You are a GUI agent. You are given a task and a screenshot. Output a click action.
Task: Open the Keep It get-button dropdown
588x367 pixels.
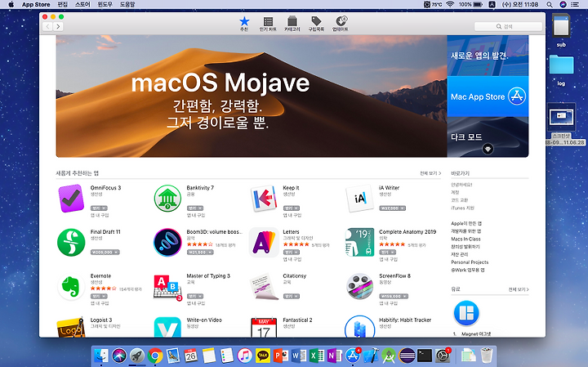click(x=292, y=208)
